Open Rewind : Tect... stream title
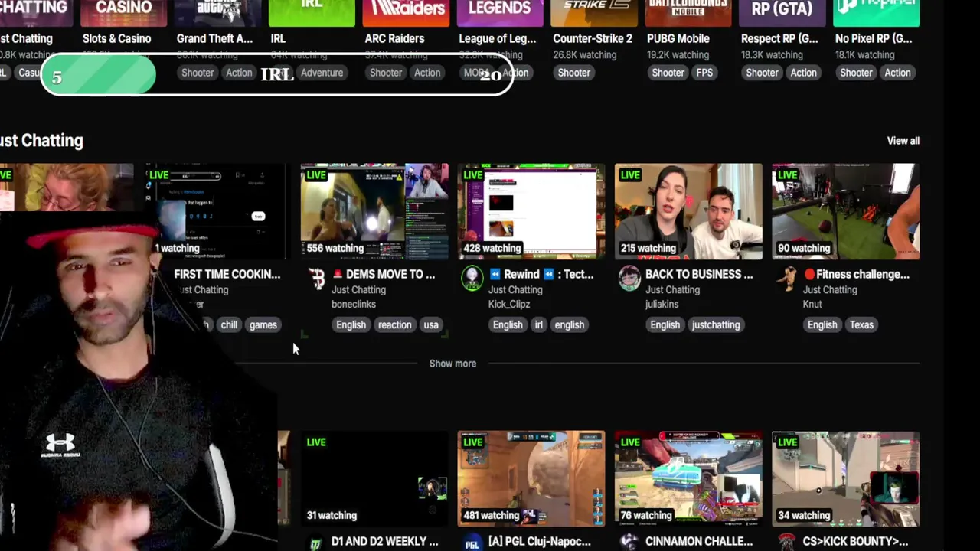Screen dimensions: 980x551 (541, 274)
